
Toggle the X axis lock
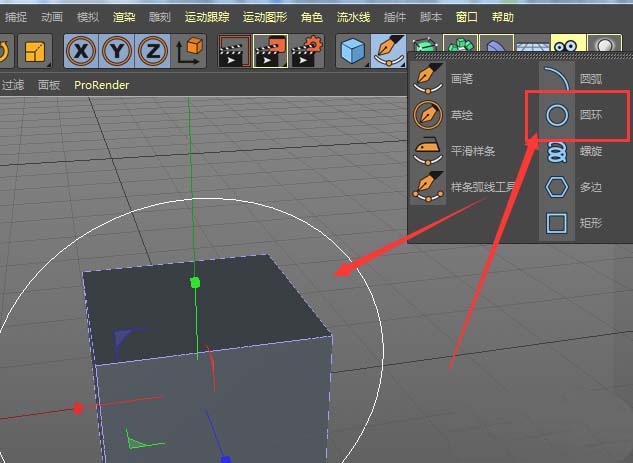(x=81, y=51)
